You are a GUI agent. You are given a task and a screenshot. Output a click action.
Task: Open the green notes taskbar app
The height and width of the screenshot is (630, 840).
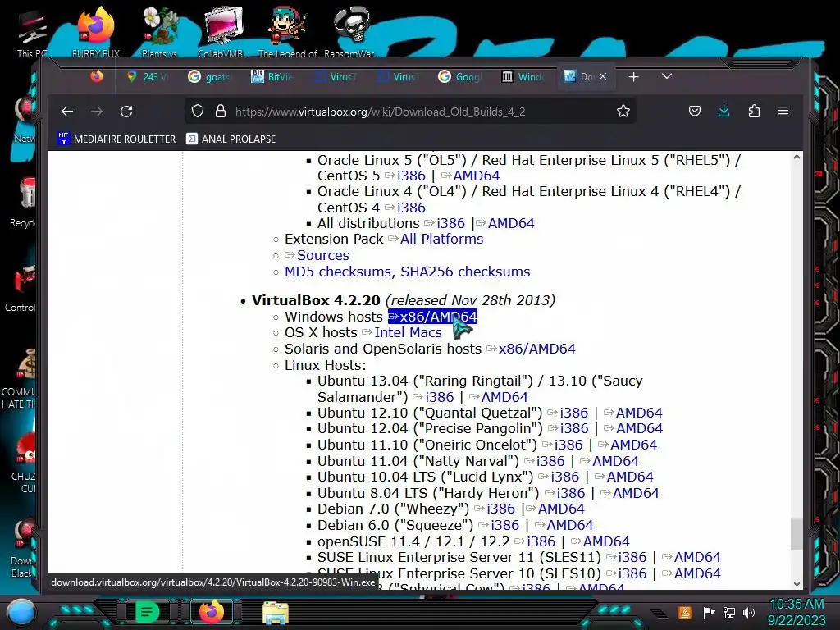tap(146, 612)
